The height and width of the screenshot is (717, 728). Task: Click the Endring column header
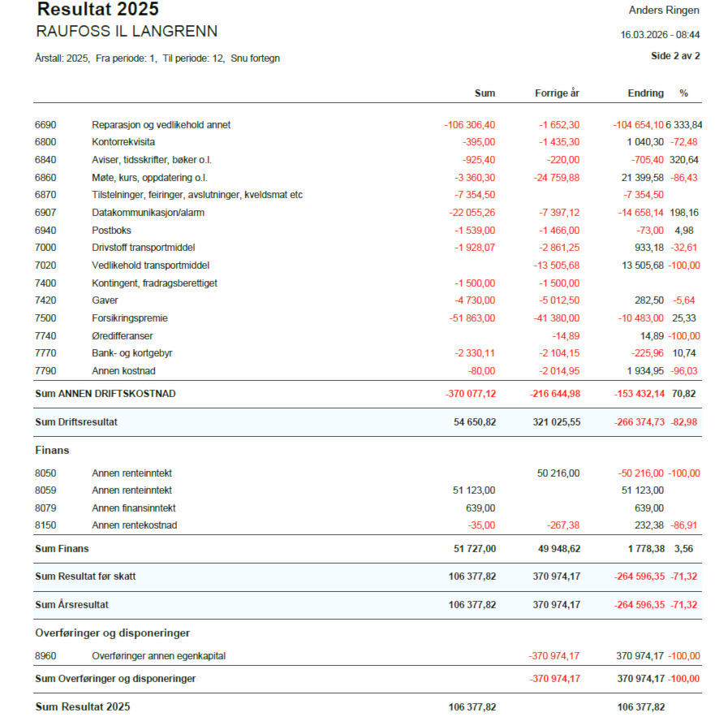pos(645,93)
